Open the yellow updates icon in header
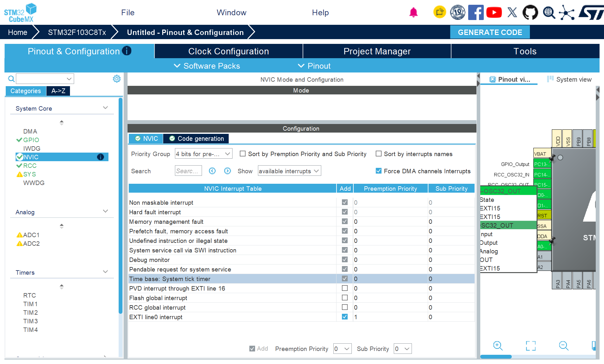This screenshot has height=364, width=604. point(440,12)
